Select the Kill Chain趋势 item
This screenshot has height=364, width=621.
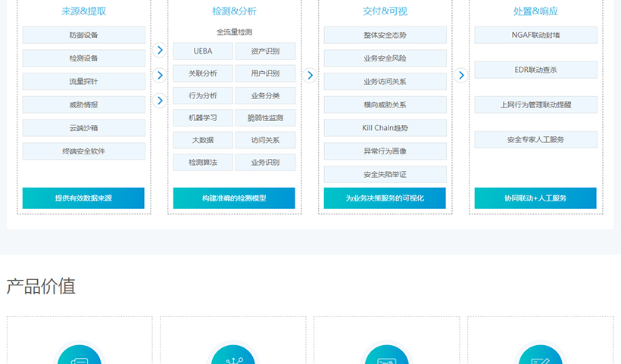[x=385, y=128]
